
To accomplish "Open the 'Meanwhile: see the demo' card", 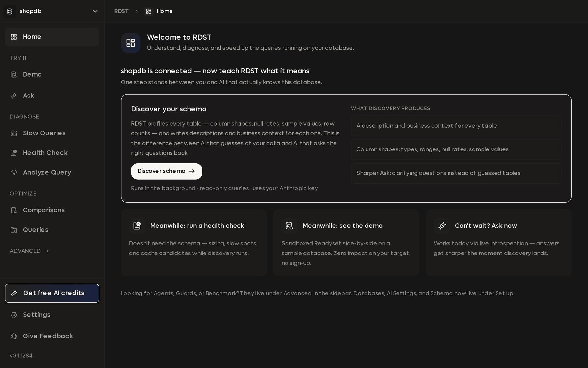I will click(x=346, y=243).
